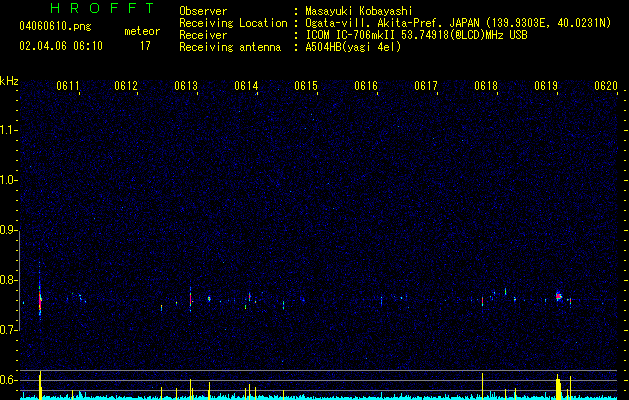This screenshot has width=629, height=400.
Task: Click the 0614 time marker
Action: pos(246,86)
